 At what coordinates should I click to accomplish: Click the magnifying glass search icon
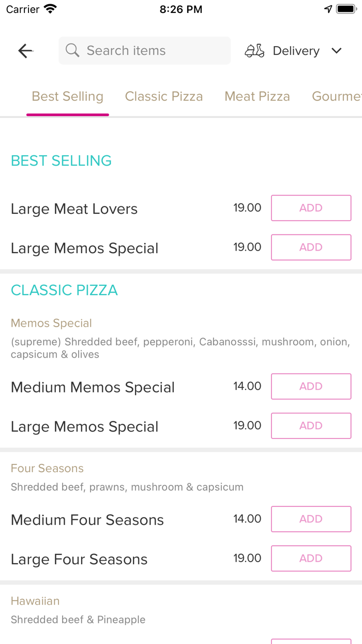click(72, 50)
